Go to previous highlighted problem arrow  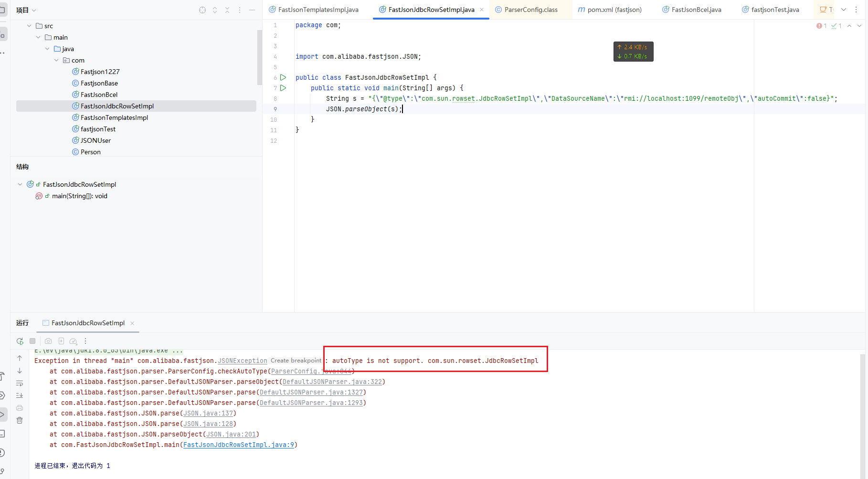(x=849, y=26)
